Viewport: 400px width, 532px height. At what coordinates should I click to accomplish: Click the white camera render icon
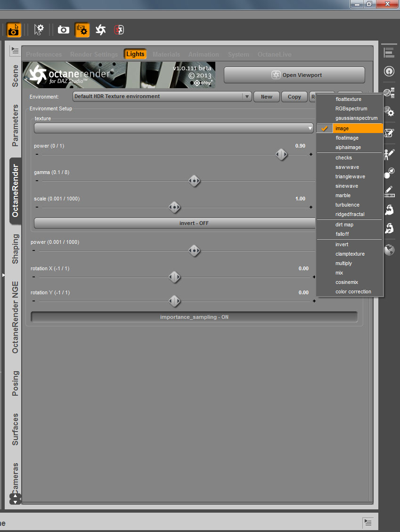[x=64, y=30]
